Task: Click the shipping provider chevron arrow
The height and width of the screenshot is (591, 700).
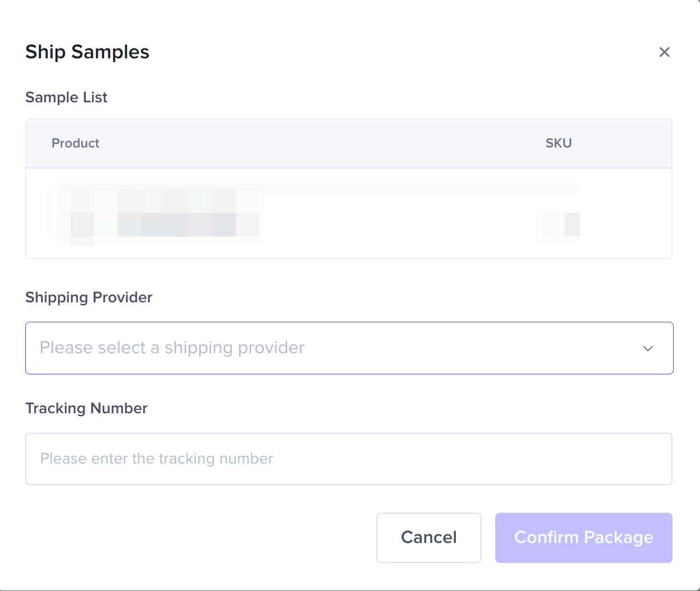Action: tap(647, 349)
